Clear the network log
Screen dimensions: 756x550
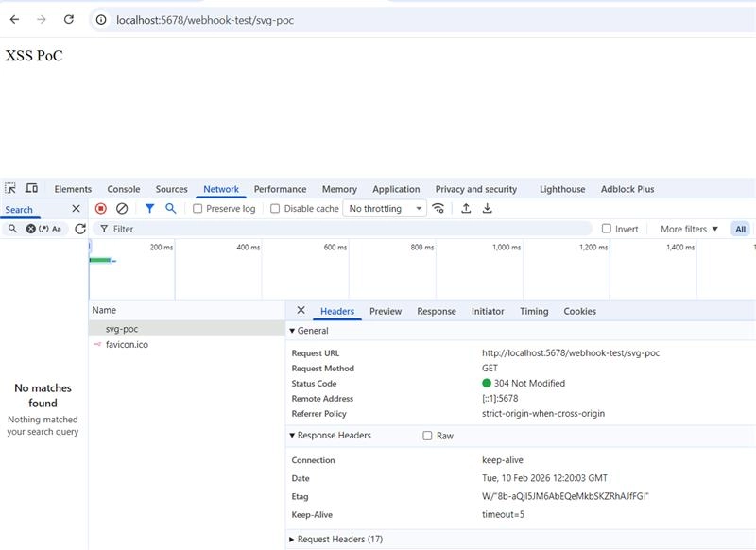coord(122,208)
